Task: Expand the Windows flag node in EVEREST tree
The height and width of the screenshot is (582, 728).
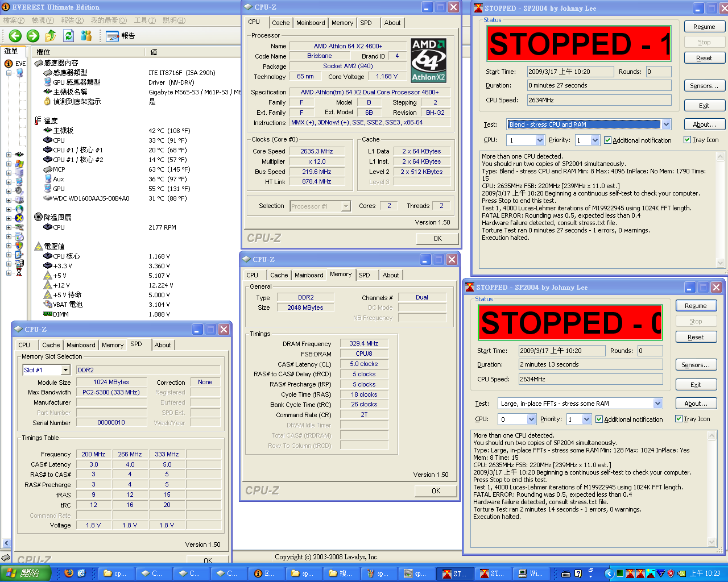Action: [9, 164]
